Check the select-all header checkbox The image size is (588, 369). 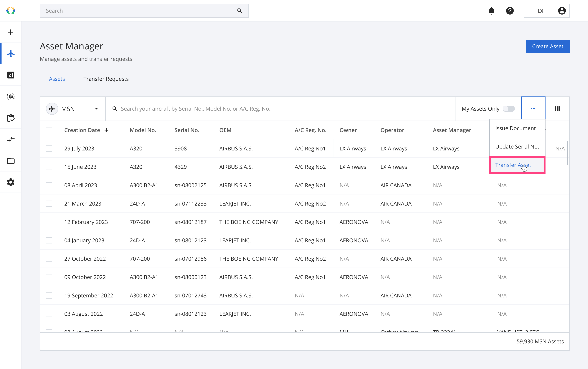point(49,130)
